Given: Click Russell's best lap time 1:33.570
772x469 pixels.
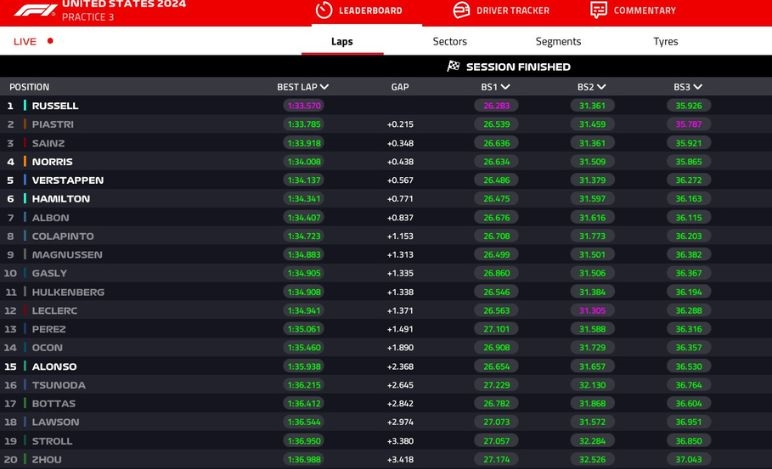Looking at the screenshot, I should pos(303,106).
